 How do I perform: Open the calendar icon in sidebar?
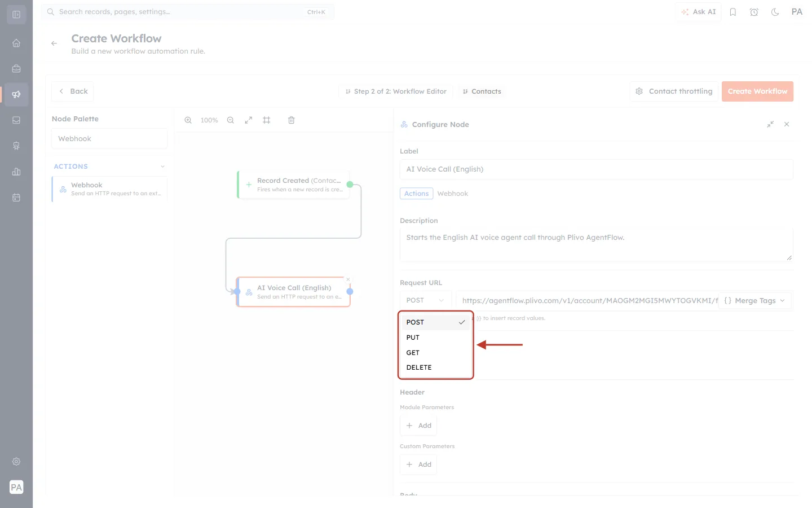pos(16,198)
